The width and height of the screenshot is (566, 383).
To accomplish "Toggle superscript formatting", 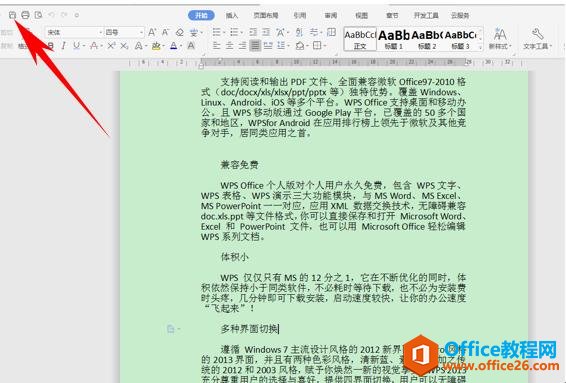I will click(x=112, y=46).
